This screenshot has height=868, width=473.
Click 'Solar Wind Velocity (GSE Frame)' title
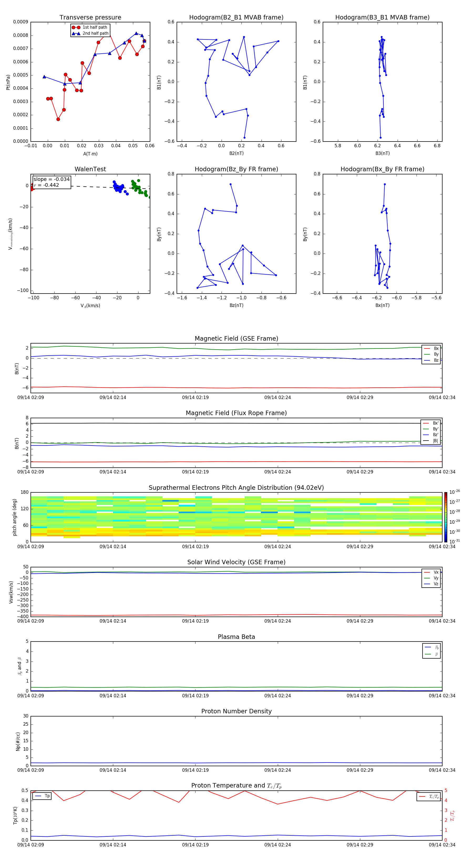236,562
